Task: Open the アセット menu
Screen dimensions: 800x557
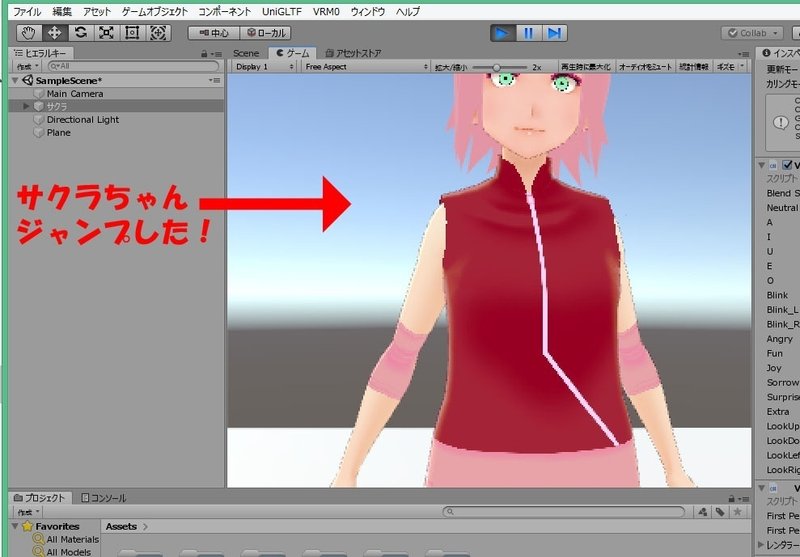Action: coord(97,11)
